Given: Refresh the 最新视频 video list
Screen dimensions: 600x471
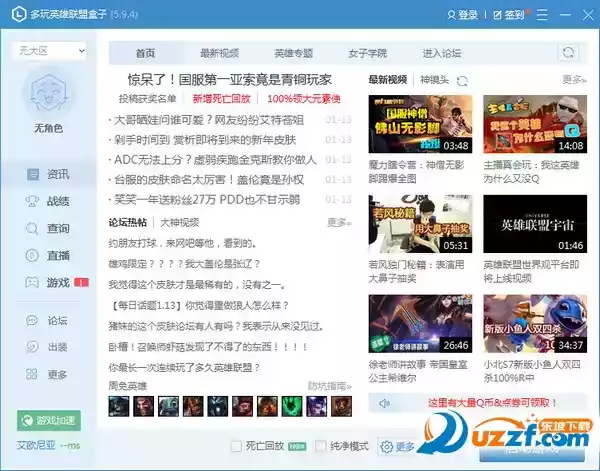Looking at the screenshot, I should click(x=462, y=81).
